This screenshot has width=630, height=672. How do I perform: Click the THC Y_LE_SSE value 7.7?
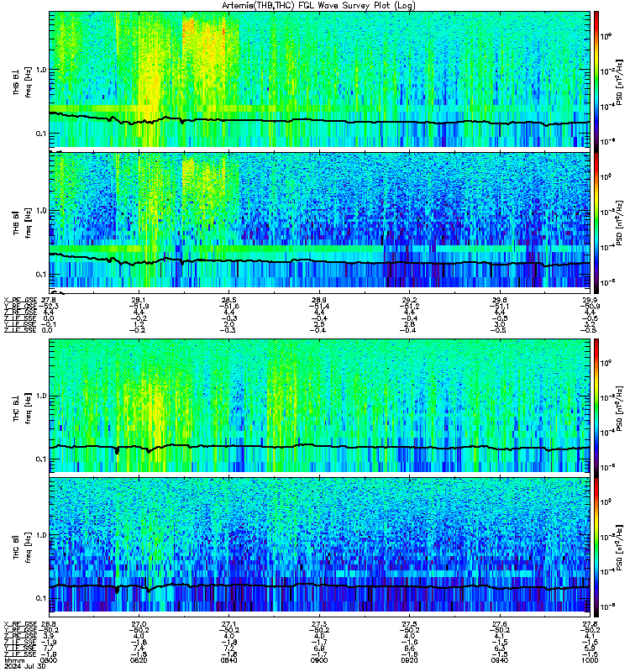tap(49, 648)
